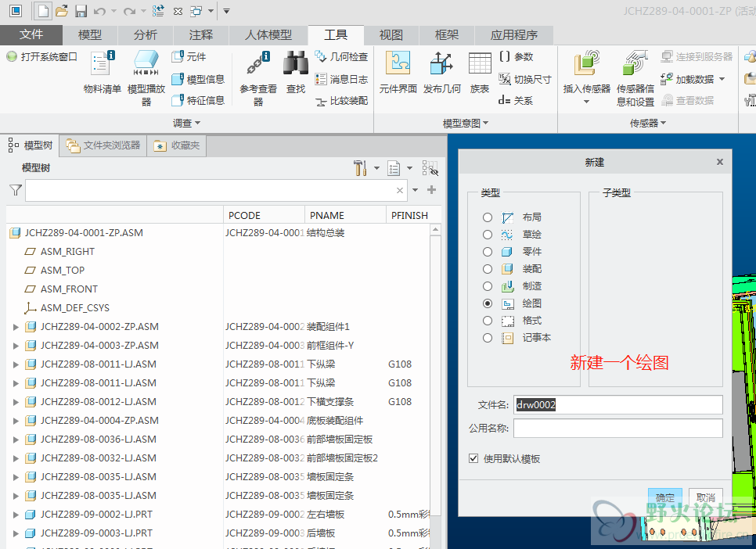
Task: Switch to 分析 ribbon tab
Action: tap(146, 34)
